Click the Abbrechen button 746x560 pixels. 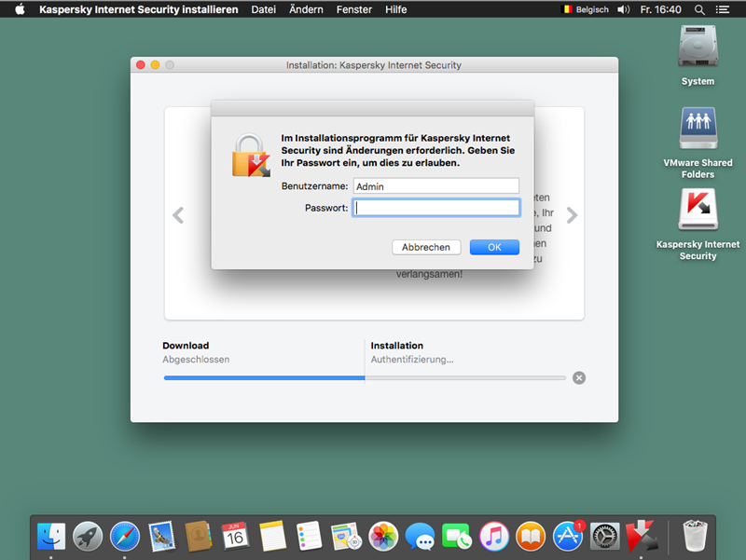426,247
